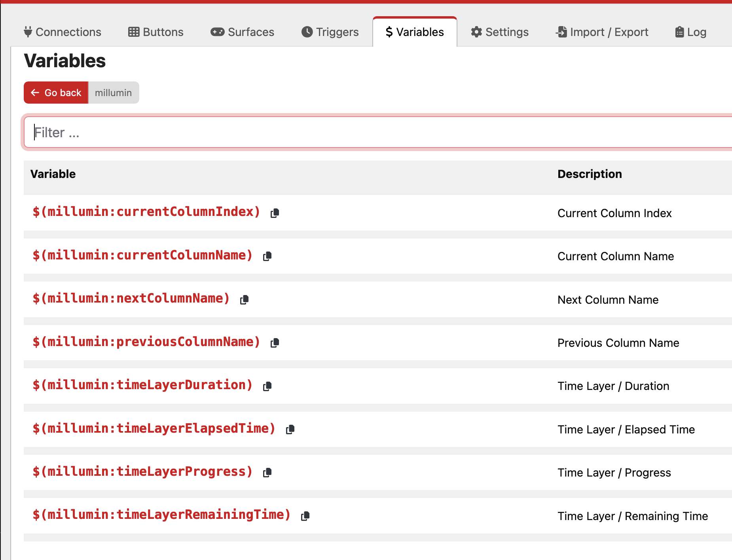Image resolution: width=732 pixels, height=560 pixels.
Task: Click $(millumin:nextColumnName) variable text
Action: click(x=131, y=299)
